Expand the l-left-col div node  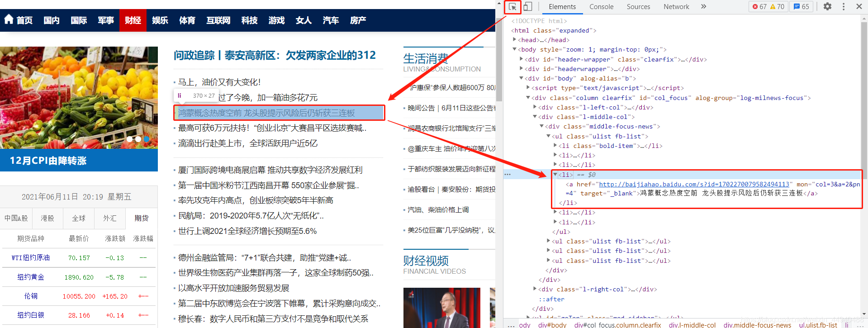coord(535,107)
